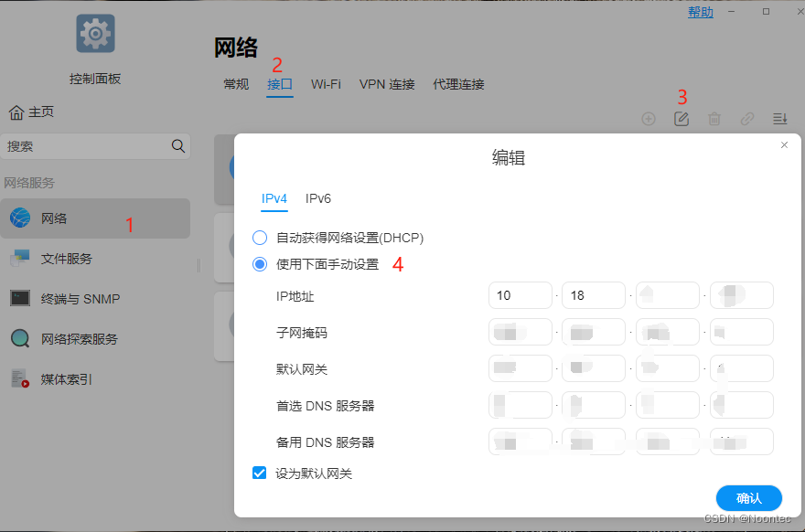Image resolution: width=805 pixels, height=532 pixels.
Task: Switch to the IPv6 tab
Action: click(318, 198)
